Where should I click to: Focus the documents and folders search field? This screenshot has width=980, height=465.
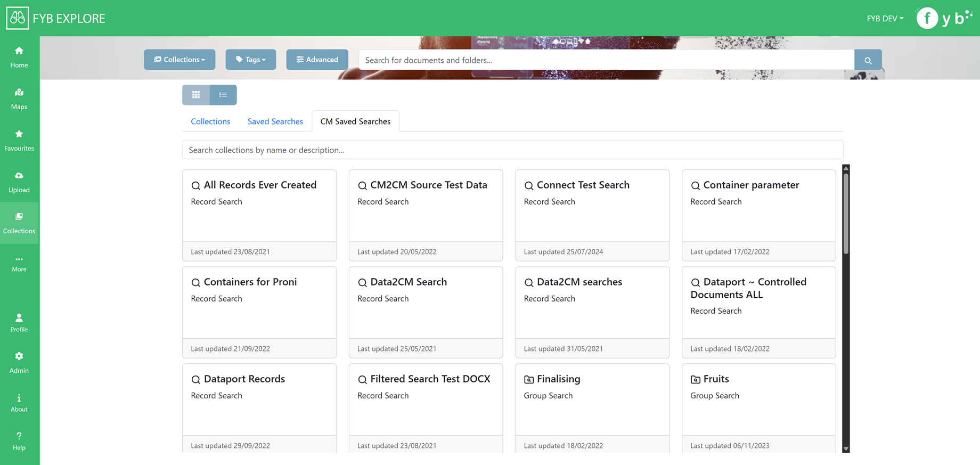[x=607, y=60]
